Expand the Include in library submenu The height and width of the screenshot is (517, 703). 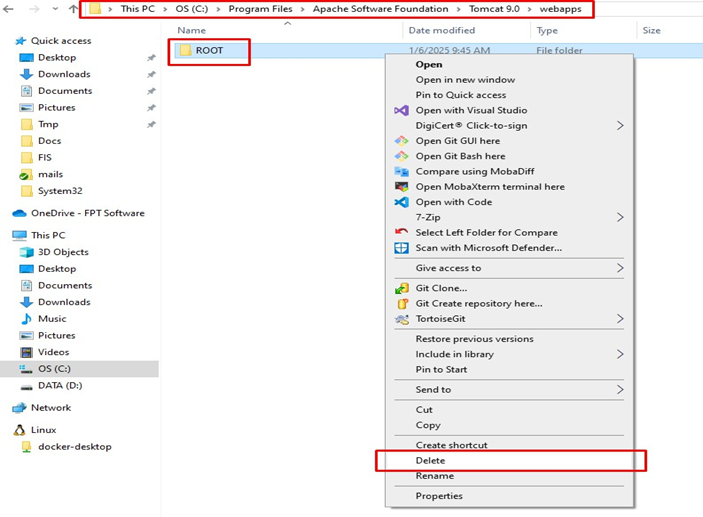620,354
